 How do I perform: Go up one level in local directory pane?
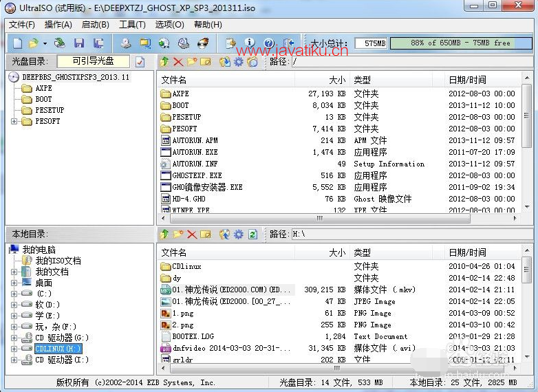pyautogui.click(x=164, y=235)
